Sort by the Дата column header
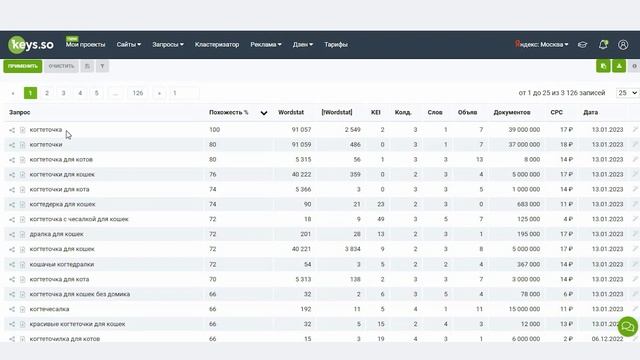Image resolution: width=640 pixels, height=360 pixels. (x=591, y=112)
